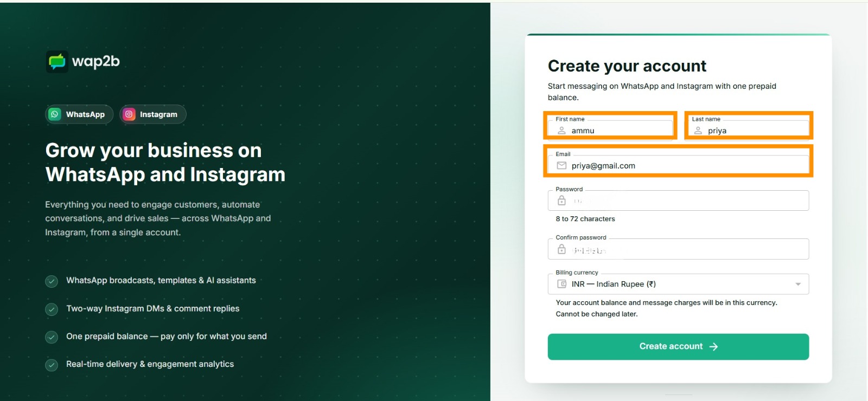Focus the First name field containing ammu
The width and height of the screenshot is (868, 401).
(610, 128)
